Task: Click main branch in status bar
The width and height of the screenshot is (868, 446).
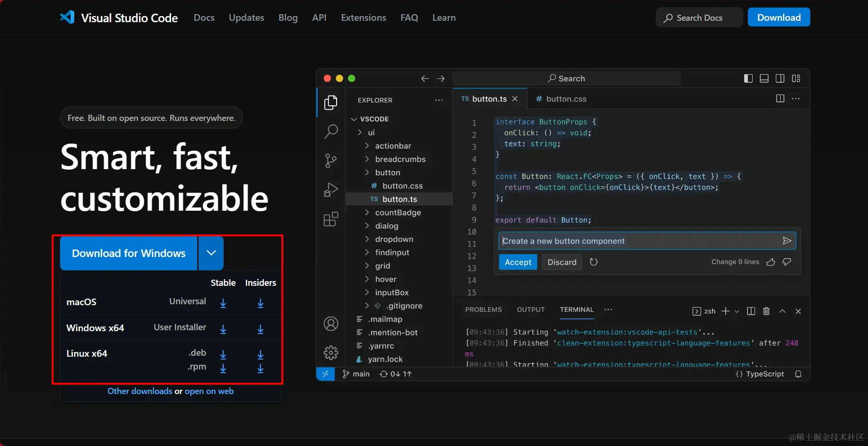Action: click(356, 374)
